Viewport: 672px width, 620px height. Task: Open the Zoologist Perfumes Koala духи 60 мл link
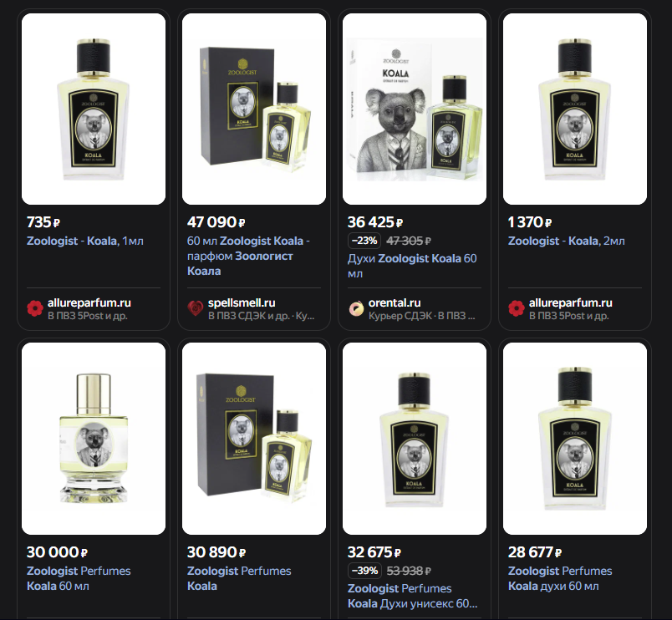pos(560,578)
